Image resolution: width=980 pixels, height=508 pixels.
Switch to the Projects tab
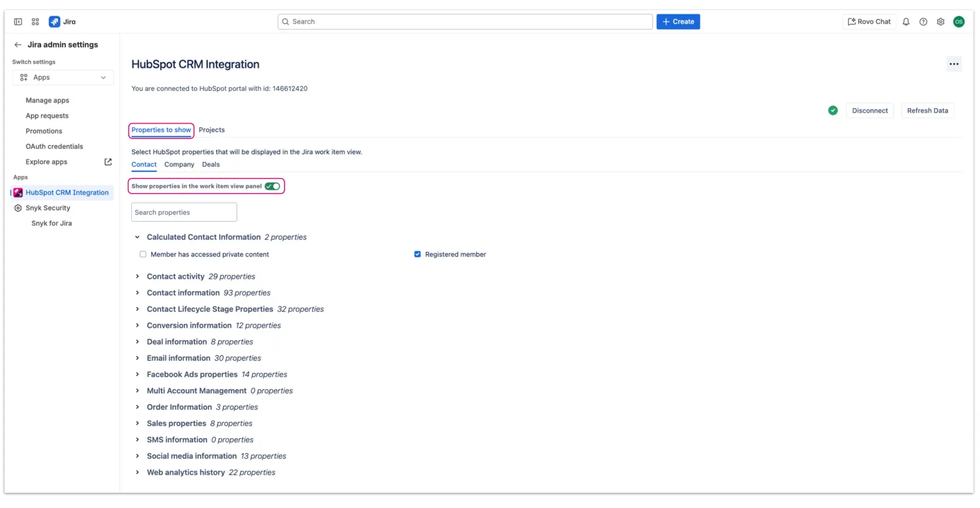coord(211,129)
